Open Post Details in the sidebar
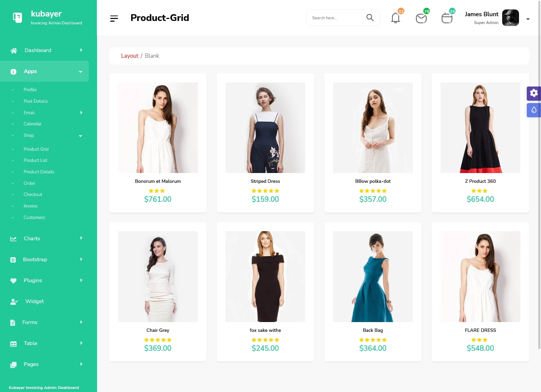Image resolution: width=541 pixels, height=392 pixels. tap(36, 101)
